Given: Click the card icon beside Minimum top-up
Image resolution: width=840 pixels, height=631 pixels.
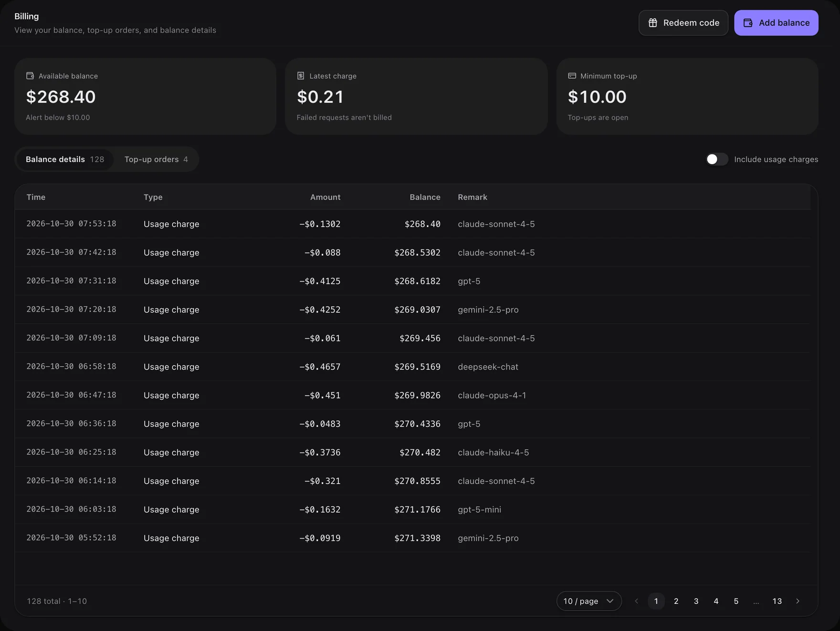Looking at the screenshot, I should pos(572,76).
